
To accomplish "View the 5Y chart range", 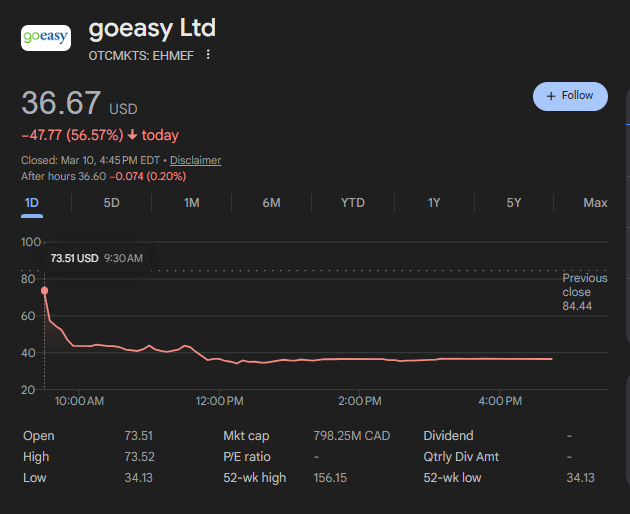I will pyautogui.click(x=513, y=203).
